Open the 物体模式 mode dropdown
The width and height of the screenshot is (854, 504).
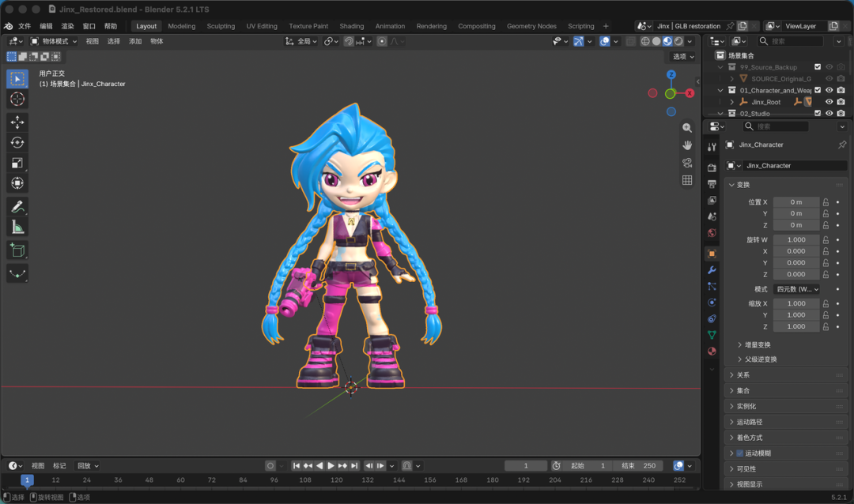tap(54, 41)
